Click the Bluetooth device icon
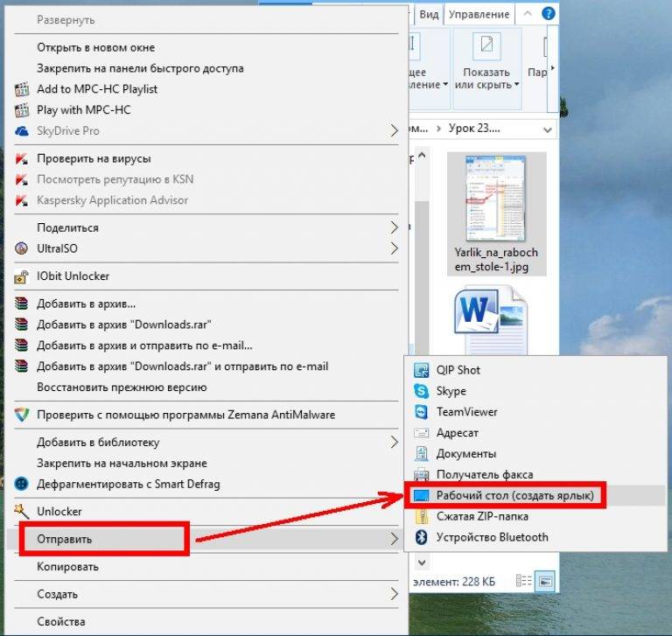The height and width of the screenshot is (636, 672). tap(421, 537)
